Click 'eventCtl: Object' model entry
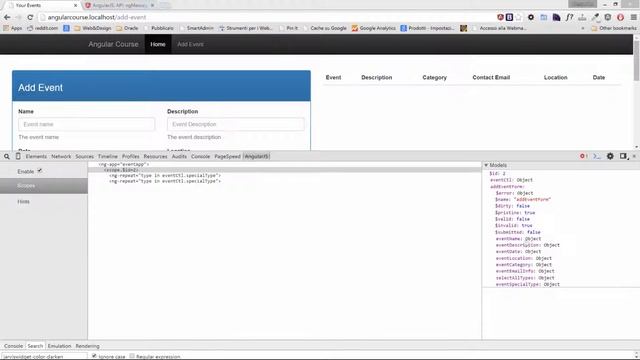 (x=511, y=180)
